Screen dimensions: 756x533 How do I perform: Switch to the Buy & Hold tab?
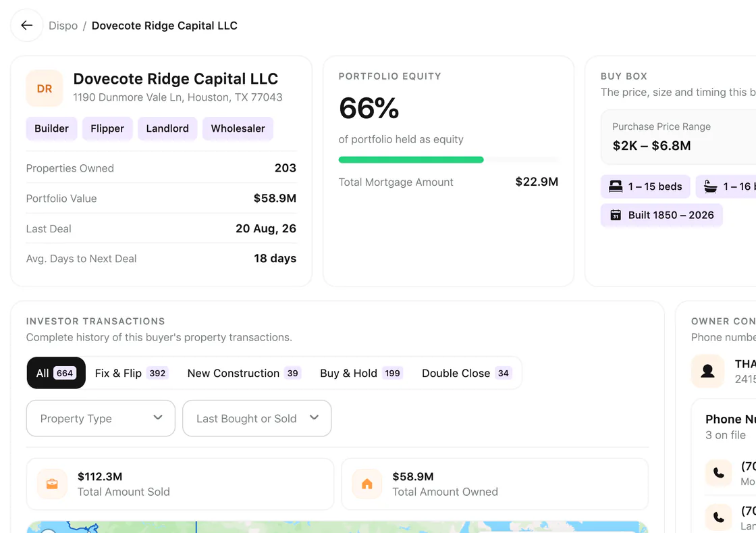click(x=361, y=373)
